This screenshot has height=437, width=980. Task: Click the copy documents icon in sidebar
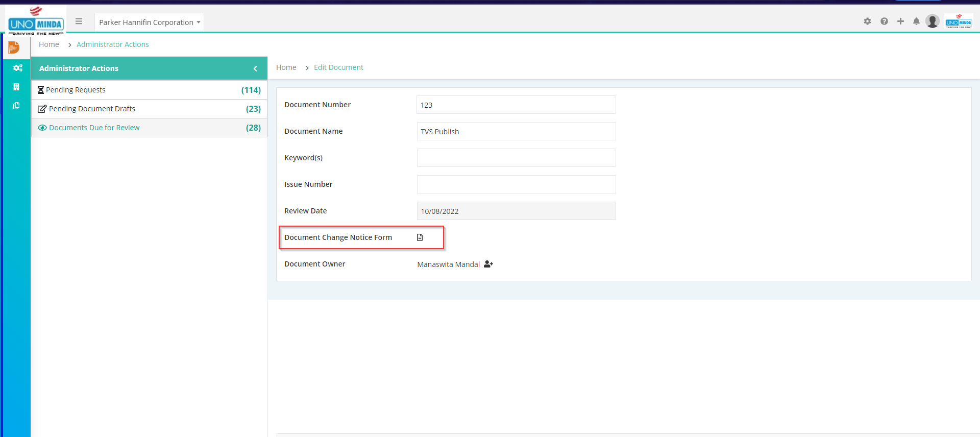(16, 106)
